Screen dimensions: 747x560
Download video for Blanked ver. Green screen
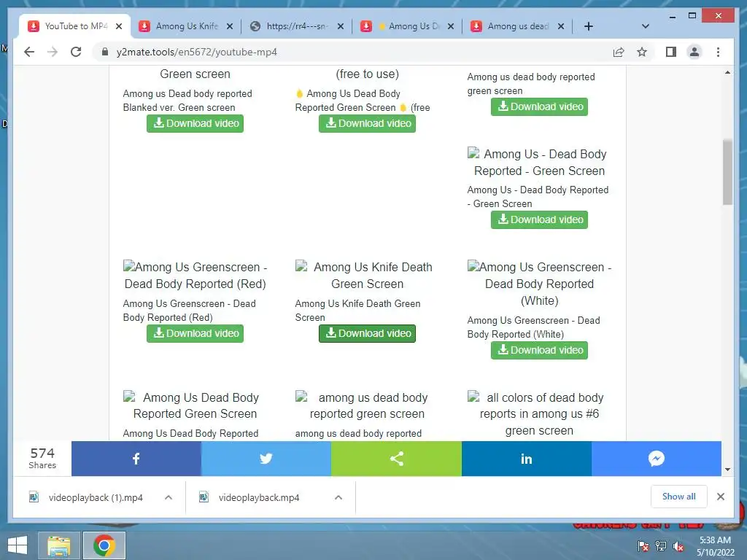point(195,123)
